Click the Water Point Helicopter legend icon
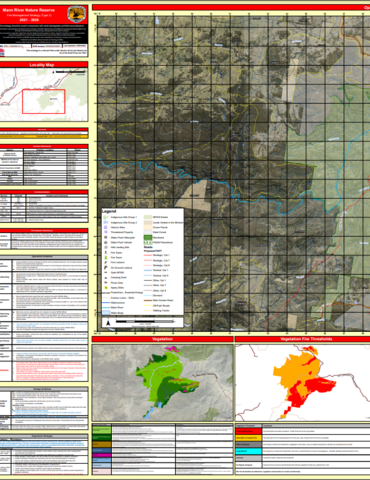The image size is (370, 480). pos(106,237)
